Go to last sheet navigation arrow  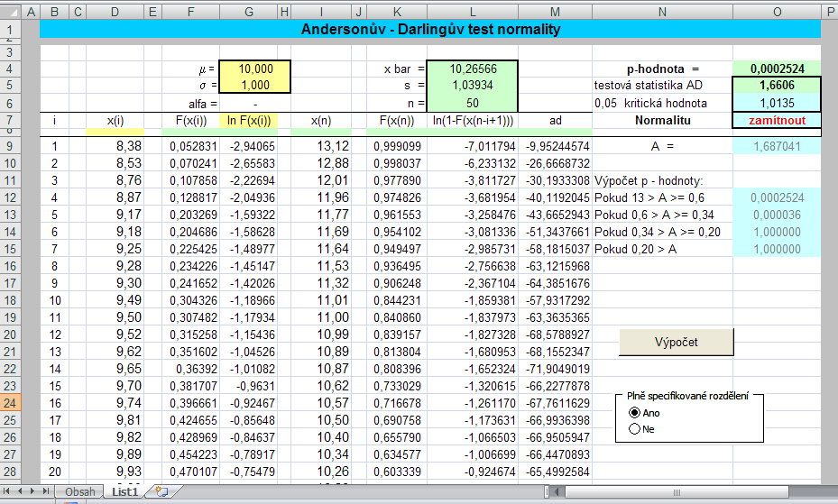coord(45,491)
